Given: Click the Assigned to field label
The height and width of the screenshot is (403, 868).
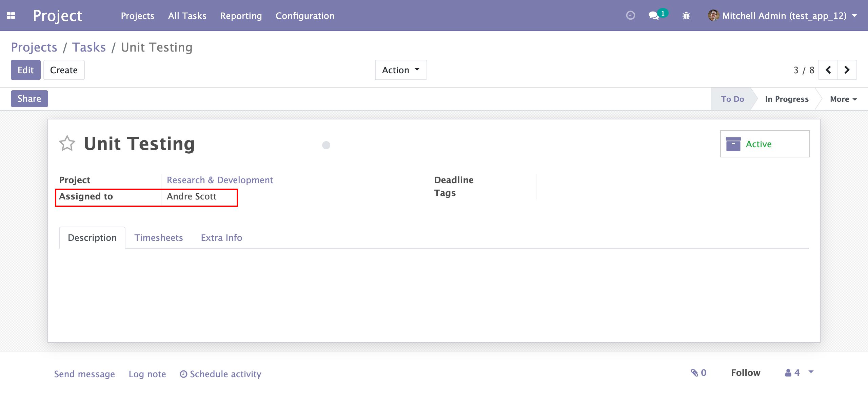Looking at the screenshot, I should click(x=86, y=196).
